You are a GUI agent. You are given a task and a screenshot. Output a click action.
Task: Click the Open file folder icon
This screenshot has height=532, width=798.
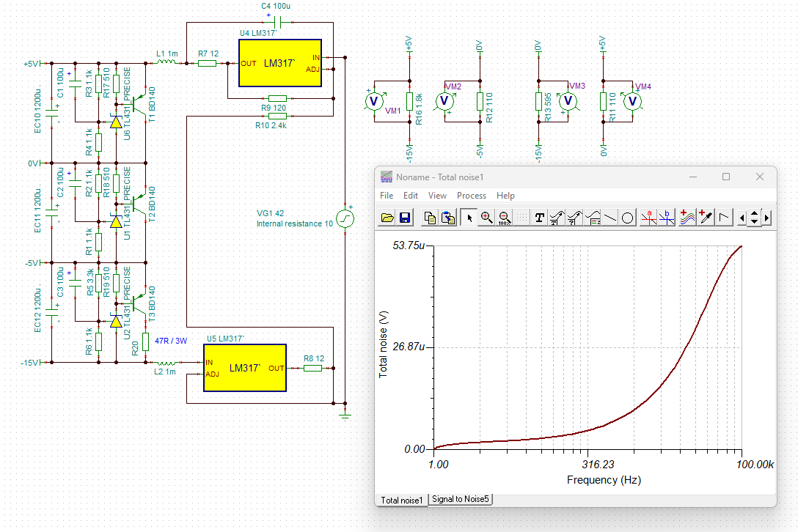387,218
